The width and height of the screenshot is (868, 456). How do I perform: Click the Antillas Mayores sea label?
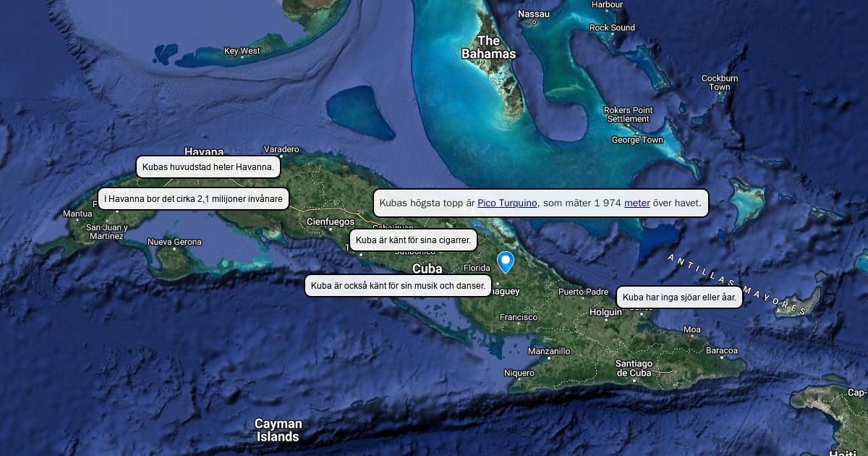(736, 284)
